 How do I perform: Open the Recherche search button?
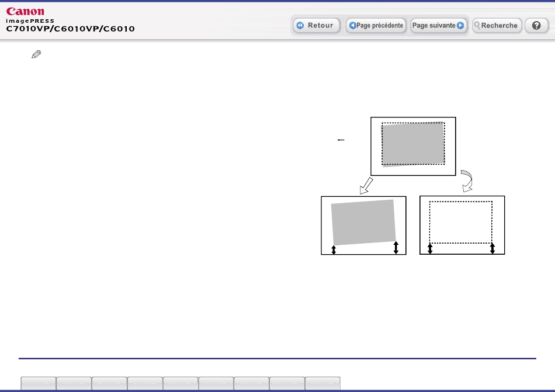tap(497, 26)
